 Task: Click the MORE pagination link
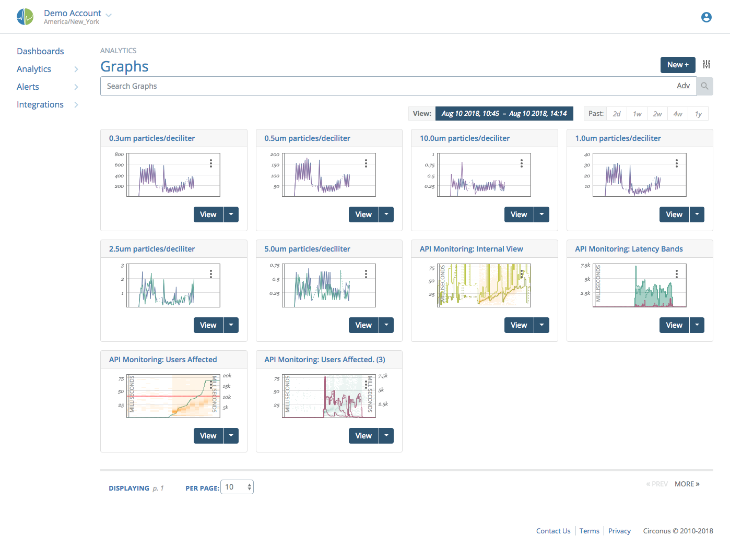pos(687,484)
